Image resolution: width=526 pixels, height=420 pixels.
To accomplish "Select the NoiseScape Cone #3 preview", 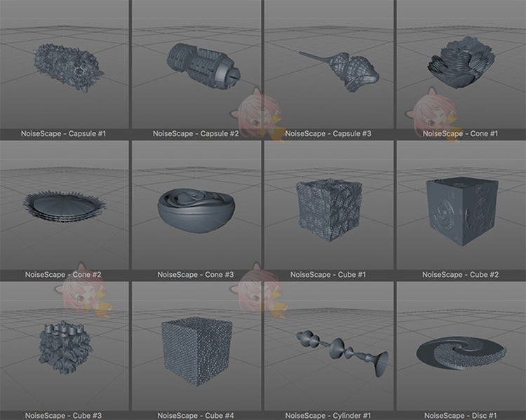I will coord(196,205).
